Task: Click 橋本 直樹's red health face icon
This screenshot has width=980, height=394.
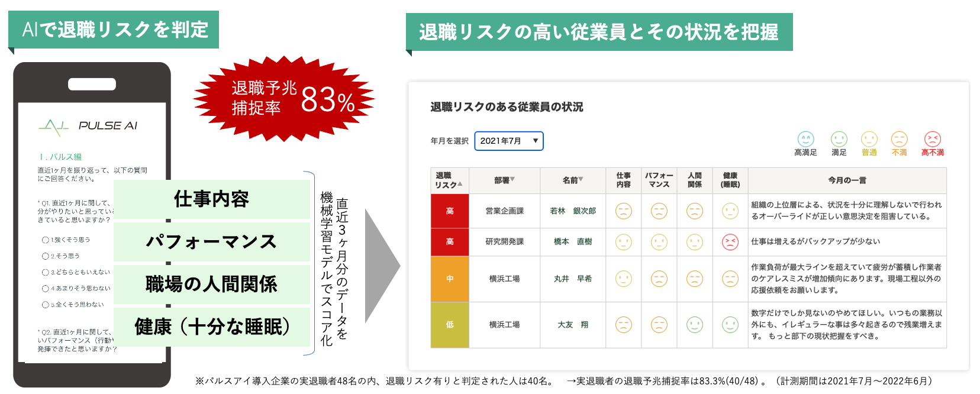Action: pyautogui.click(x=730, y=242)
